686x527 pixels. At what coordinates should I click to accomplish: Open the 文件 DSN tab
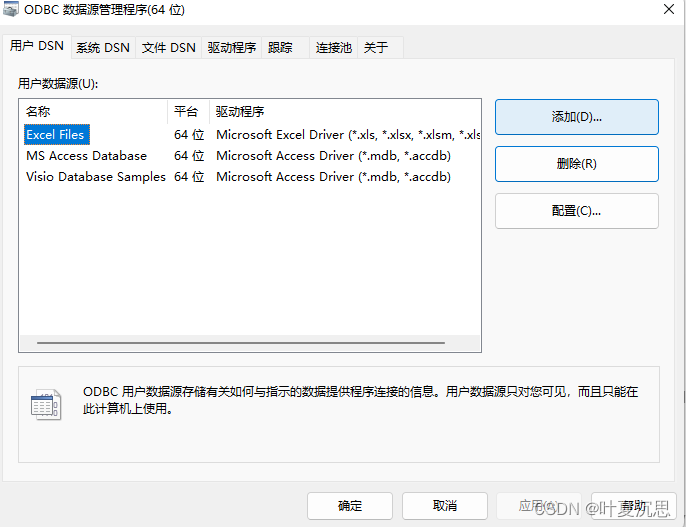point(168,47)
